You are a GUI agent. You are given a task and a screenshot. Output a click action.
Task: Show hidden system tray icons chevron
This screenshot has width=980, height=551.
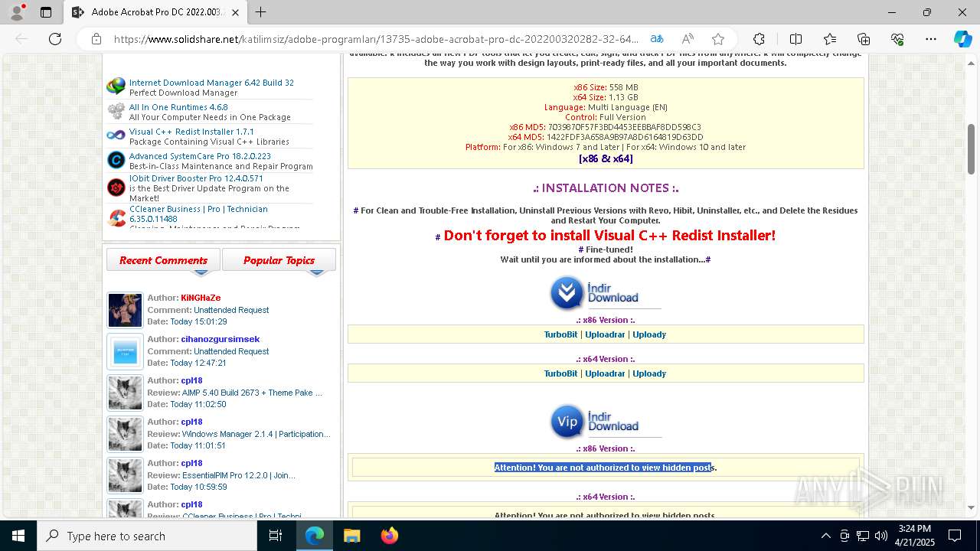pyautogui.click(x=825, y=536)
